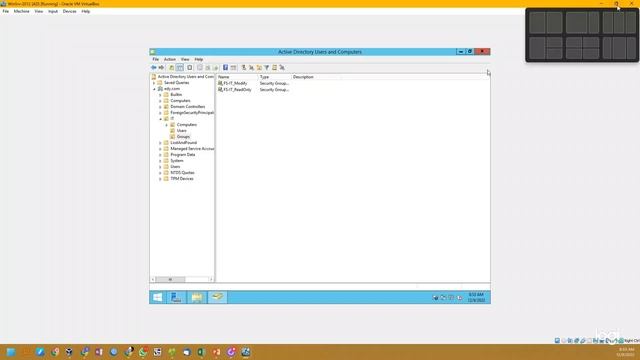The width and height of the screenshot is (640, 360).
Task: Open the Devices menu
Action: coord(69,11)
